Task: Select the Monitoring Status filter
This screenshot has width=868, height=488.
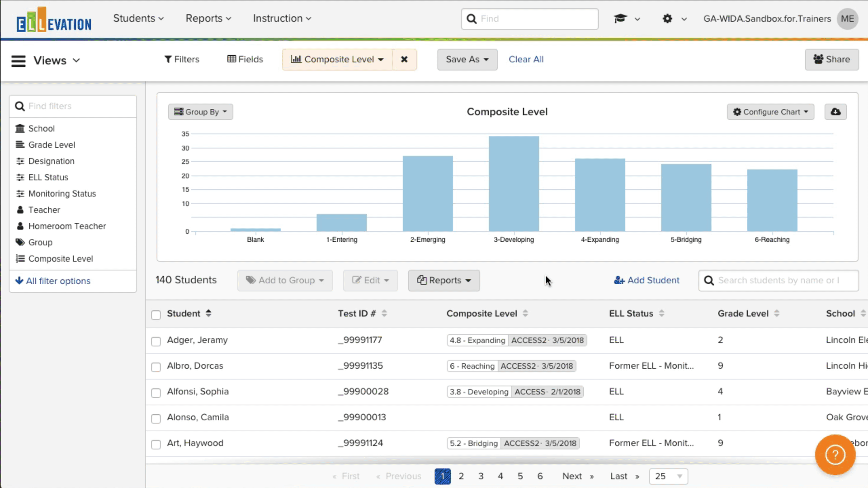Action: (62, 193)
